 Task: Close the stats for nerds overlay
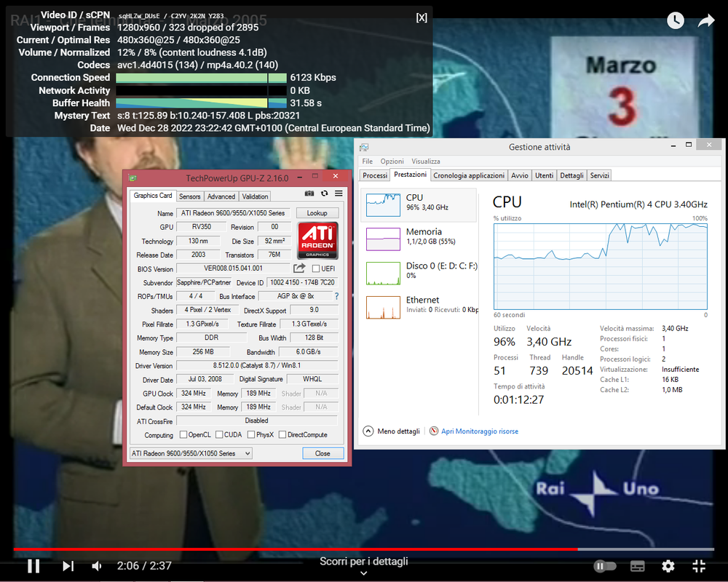[x=422, y=17]
